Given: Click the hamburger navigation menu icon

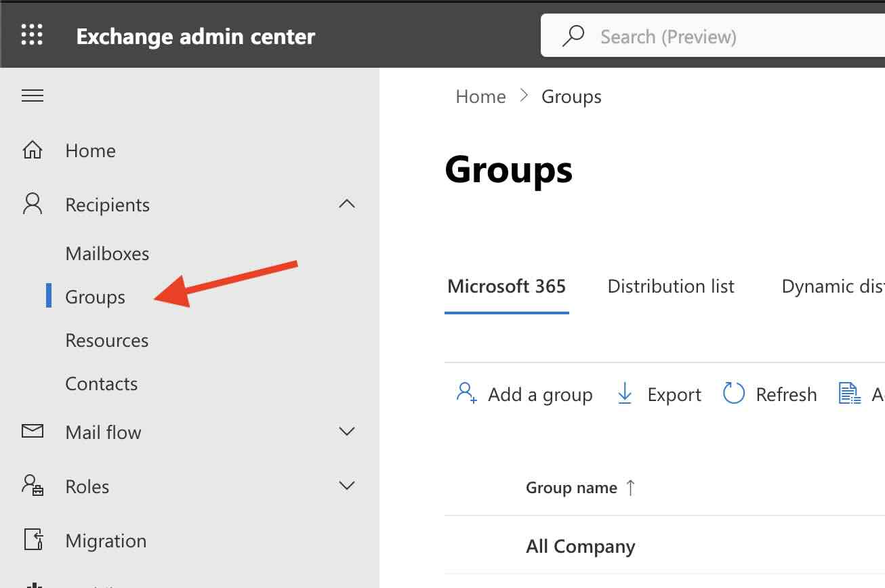Looking at the screenshot, I should [32, 96].
